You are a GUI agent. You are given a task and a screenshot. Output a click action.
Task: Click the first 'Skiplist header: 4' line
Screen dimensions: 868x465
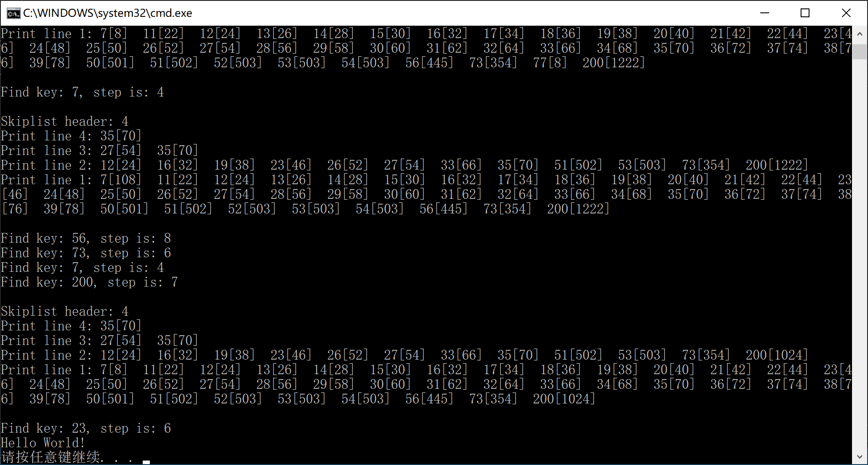65,121
